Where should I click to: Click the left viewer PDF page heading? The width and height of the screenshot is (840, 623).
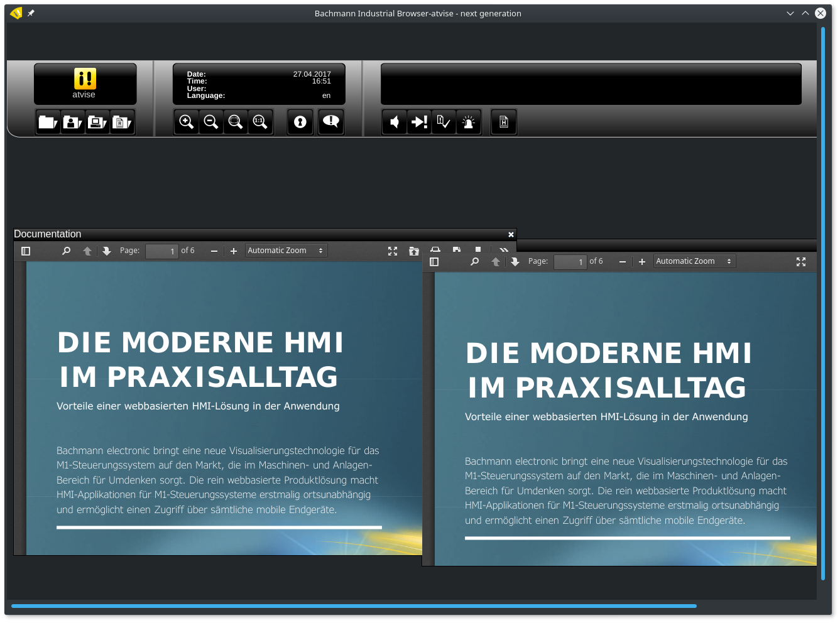click(200, 360)
